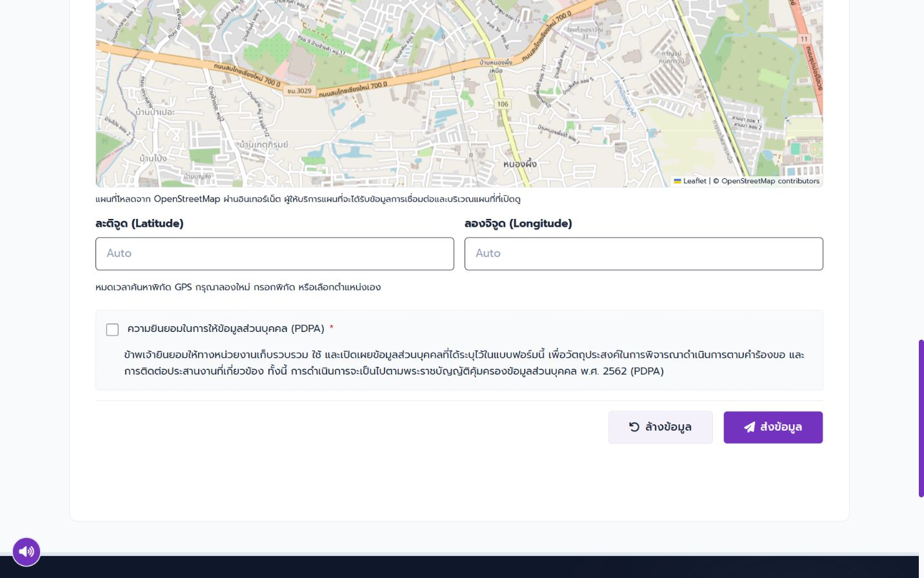Click the page vertical scrollbar thumb

(921, 418)
